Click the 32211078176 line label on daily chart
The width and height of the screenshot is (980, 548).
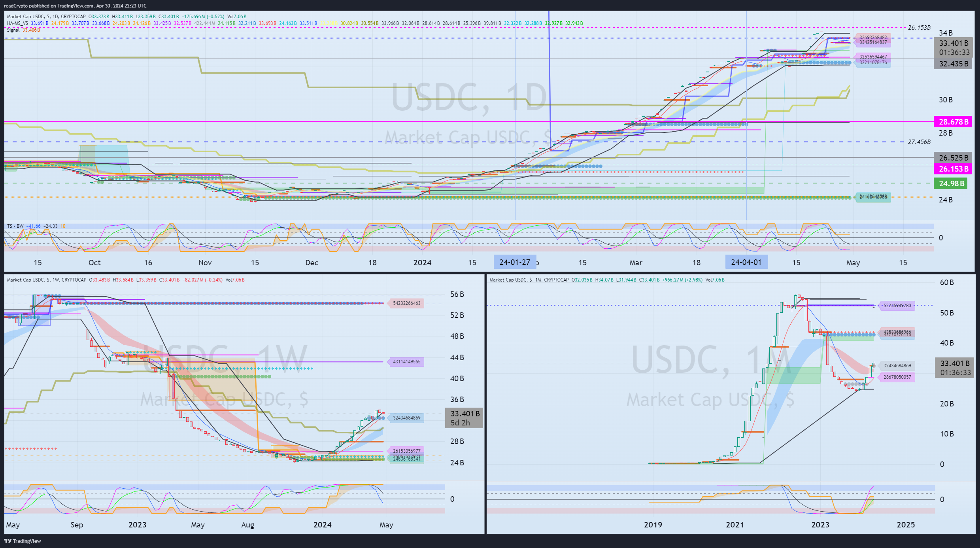(873, 62)
